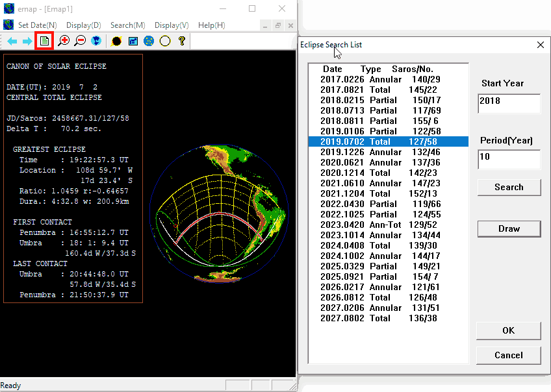Viewport: 551px width, 392px height.
Task: Select eclipse 2024.1002 Annular 144/17
Action: (x=389, y=256)
